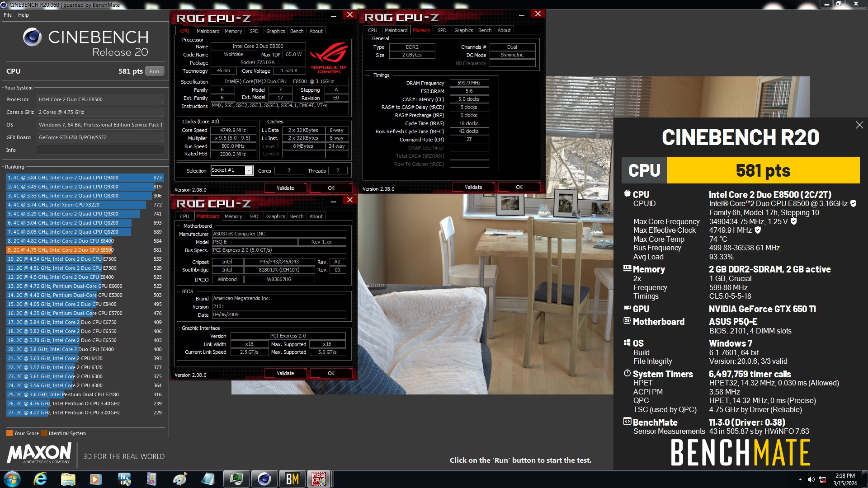Open the Notepad icon in the taskbar
This screenshot has width=868, height=488.
click(x=208, y=479)
